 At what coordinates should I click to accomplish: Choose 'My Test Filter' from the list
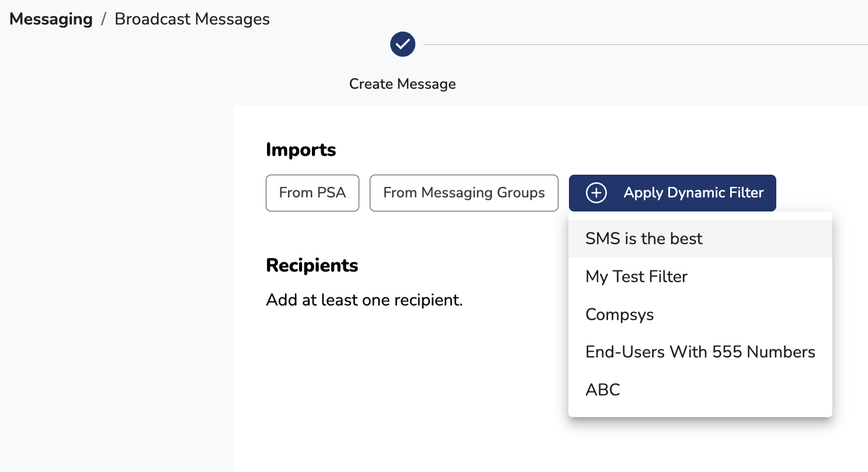click(636, 276)
